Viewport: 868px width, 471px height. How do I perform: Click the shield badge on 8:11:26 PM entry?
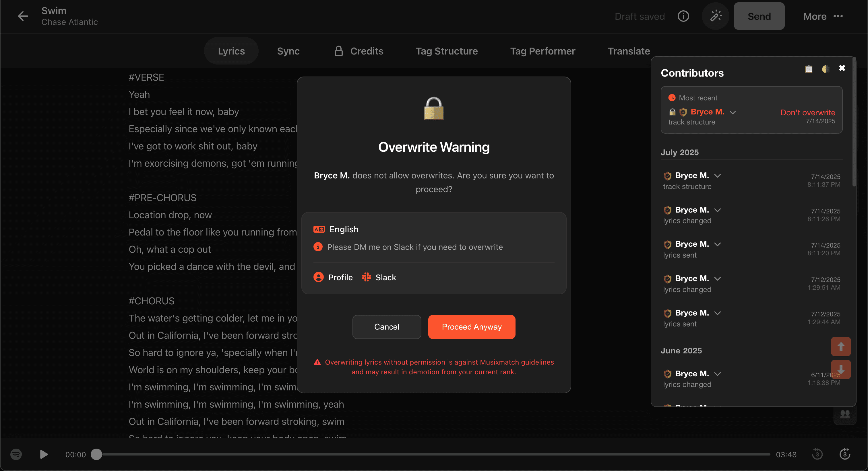(668, 210)
